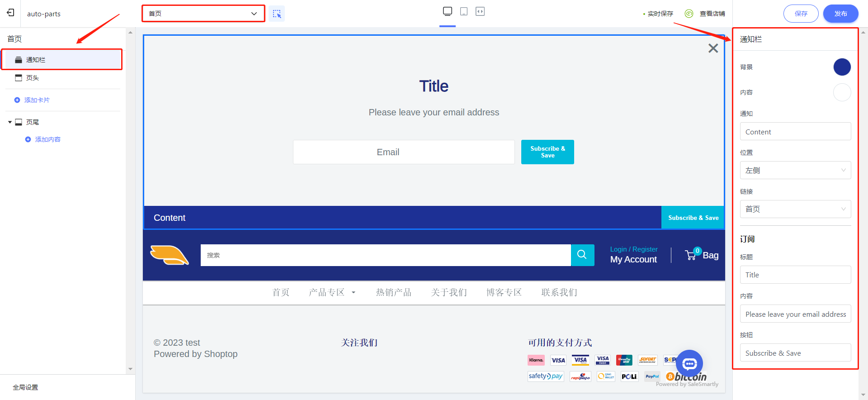The width and height of the screenshot is (868, 400).
Task: Switch to tablet preview icon
Action: click(x=464, y=11)
